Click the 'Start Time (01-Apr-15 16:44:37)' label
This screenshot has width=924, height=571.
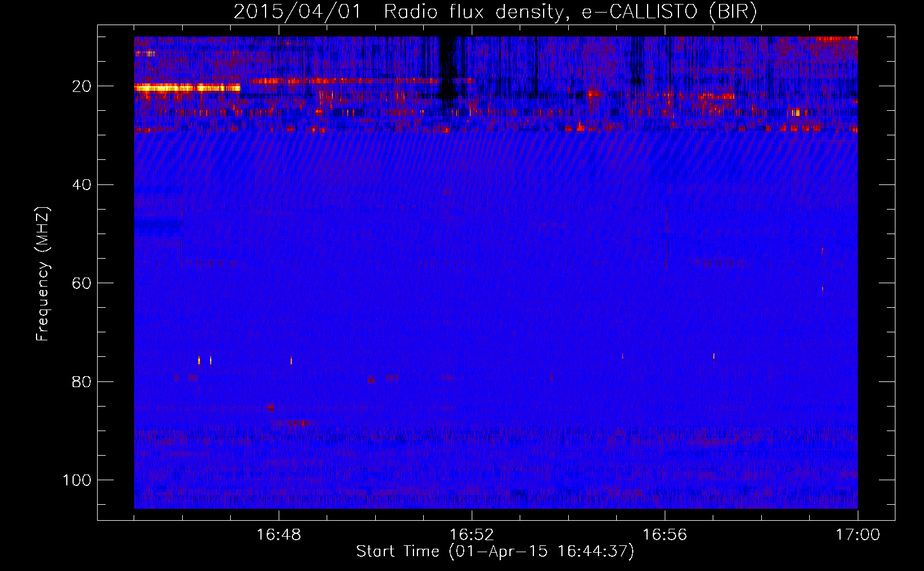(495, 552)
